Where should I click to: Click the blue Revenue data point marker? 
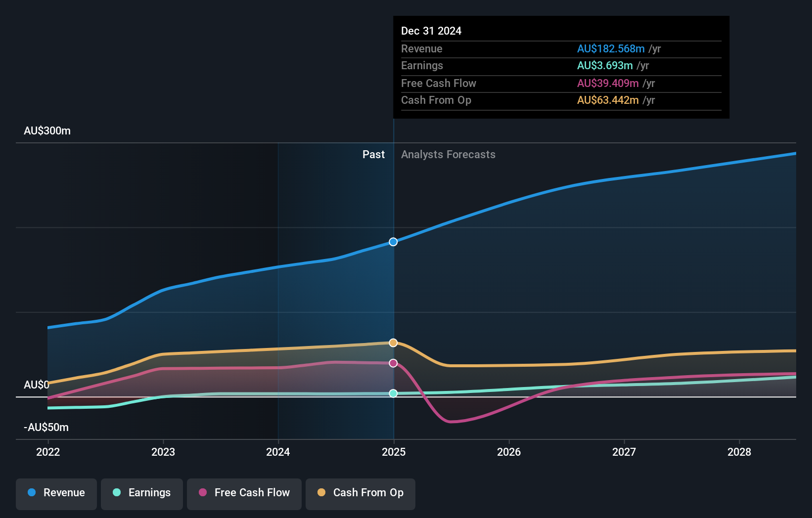(393, 242)
